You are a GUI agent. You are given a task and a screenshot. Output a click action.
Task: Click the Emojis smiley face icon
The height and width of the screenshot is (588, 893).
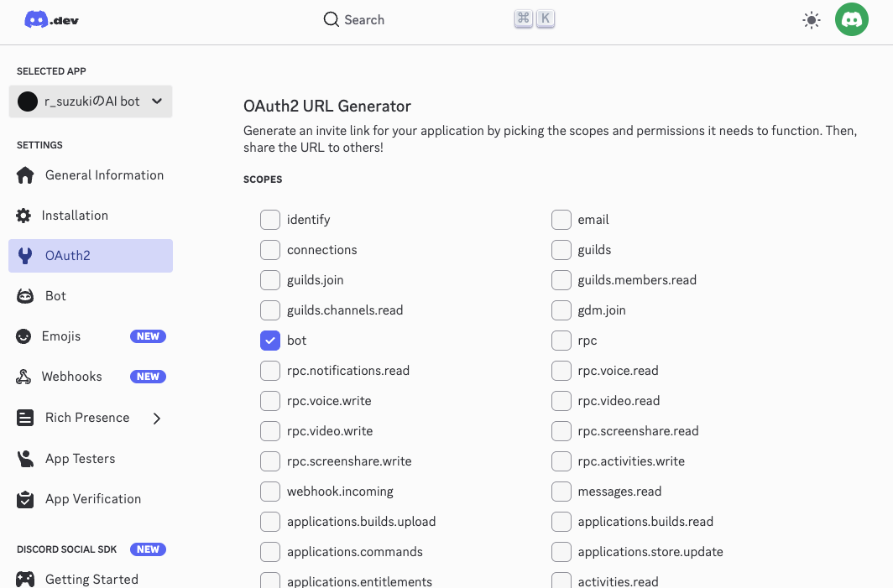coord(24,336)
